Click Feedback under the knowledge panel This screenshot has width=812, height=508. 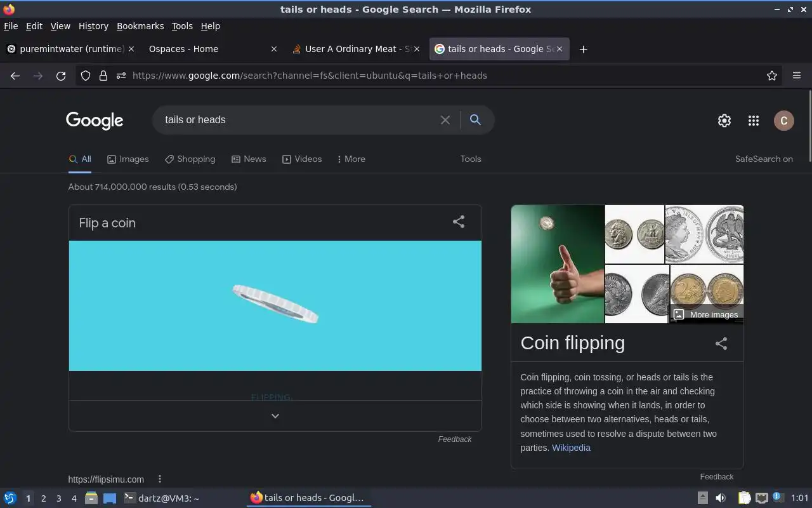[717, 476]
